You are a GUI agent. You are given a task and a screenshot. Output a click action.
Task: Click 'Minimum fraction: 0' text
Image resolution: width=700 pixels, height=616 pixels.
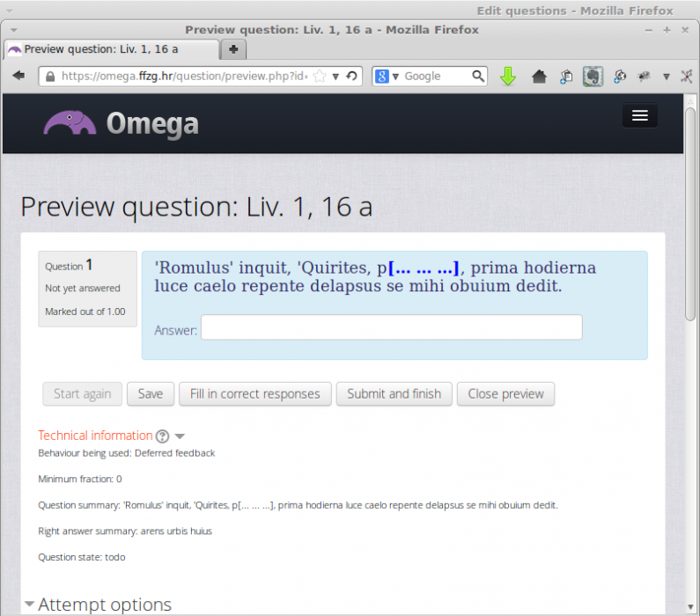pyautogui.click(x=80, y=479)
